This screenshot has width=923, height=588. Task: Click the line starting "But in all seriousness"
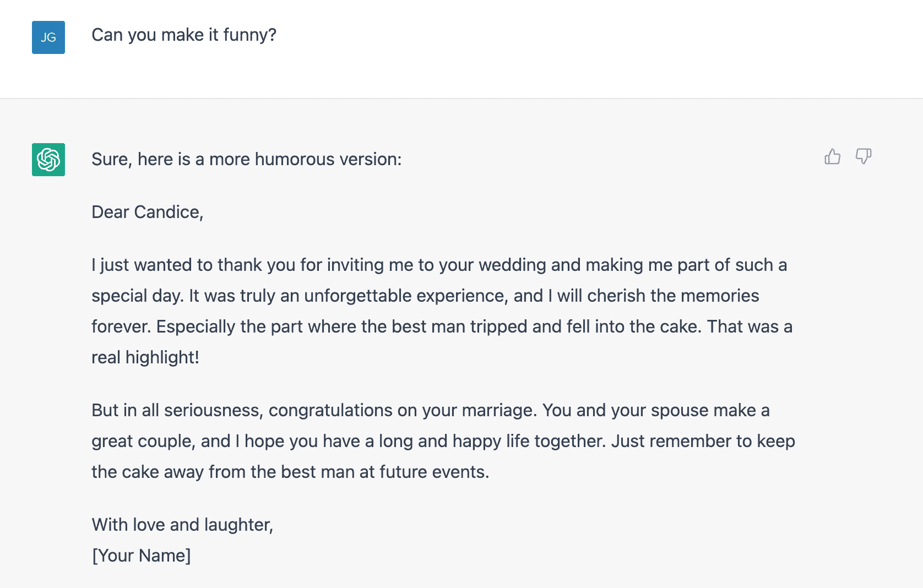point(431,410)
